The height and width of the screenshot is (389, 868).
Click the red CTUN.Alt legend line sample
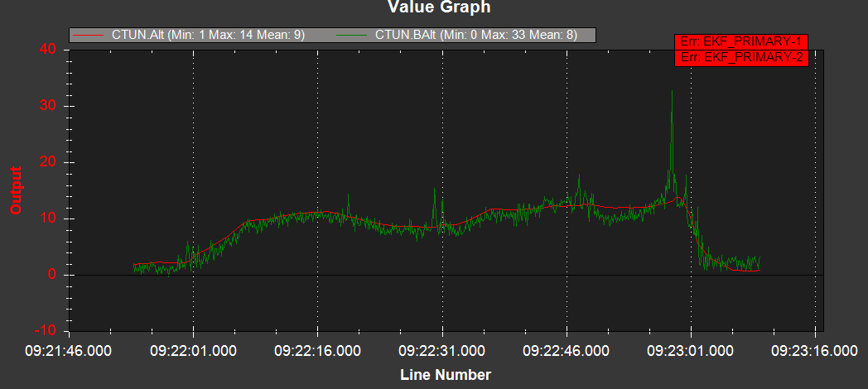[89, 35]
